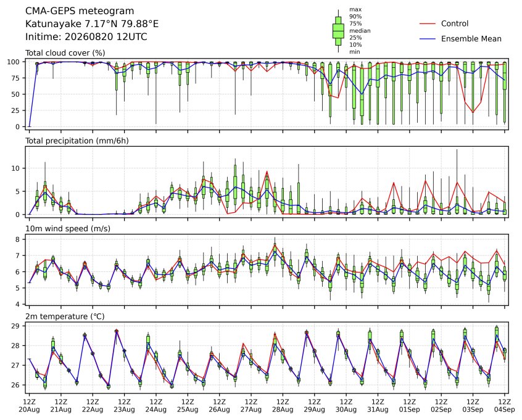Viewport: 522px width, 420px height.
Task: Click the 10m wind speed panel title
Action: [68, 229]
